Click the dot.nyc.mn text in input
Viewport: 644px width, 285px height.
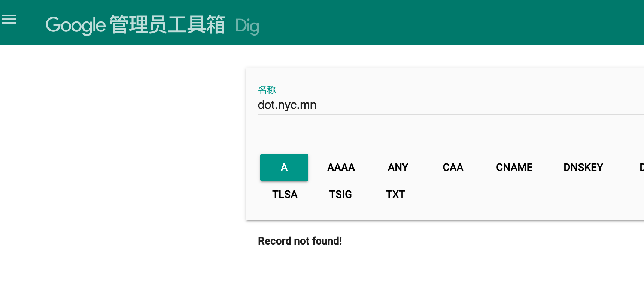(287, 105)
